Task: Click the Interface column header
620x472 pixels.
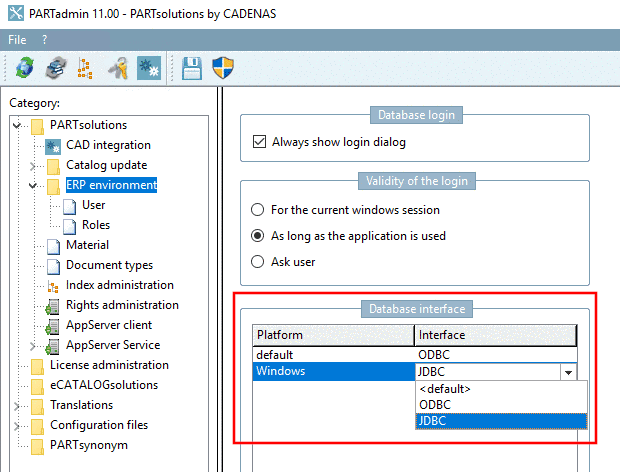Action: pyautogui.click(x=495, y=335)
